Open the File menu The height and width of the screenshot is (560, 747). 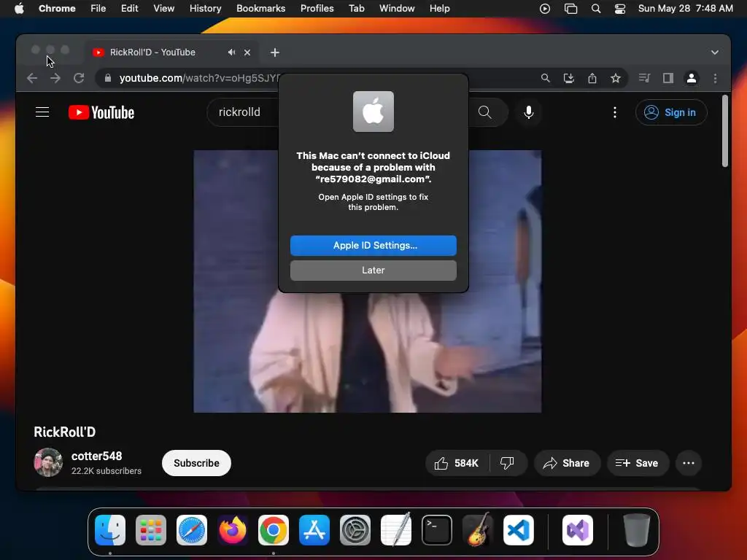pos(98,9)
